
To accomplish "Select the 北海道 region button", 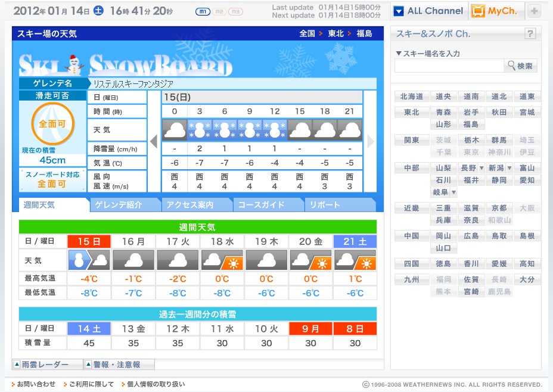I will coord(411,97).
